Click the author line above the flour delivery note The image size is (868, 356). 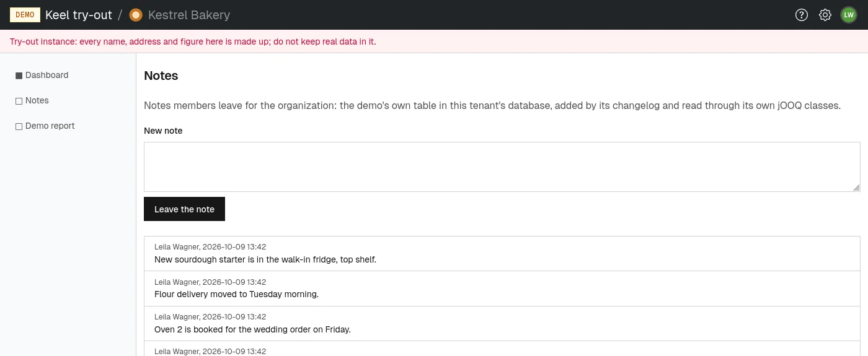(x=210, y=282)
